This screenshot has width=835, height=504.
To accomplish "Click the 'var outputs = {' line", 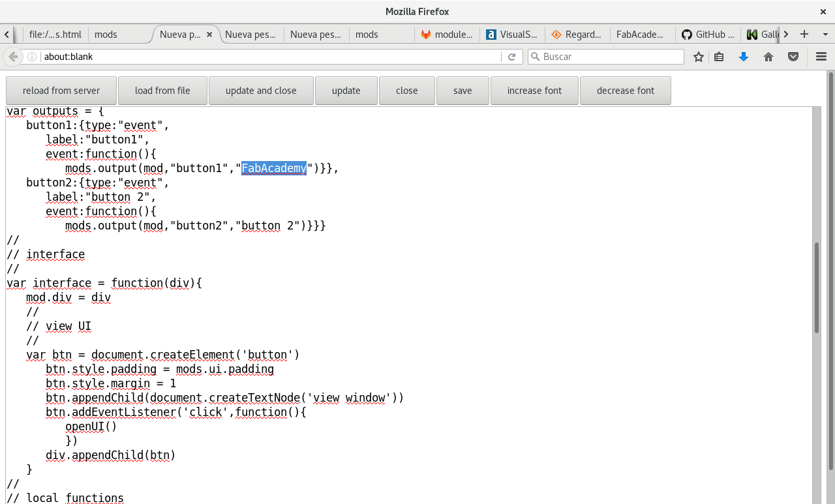I will click(55, 111).
